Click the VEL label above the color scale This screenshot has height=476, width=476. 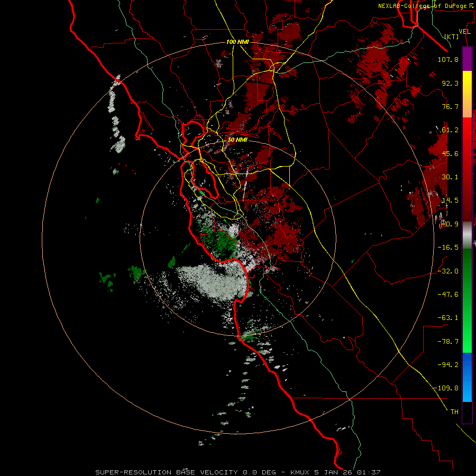(x=464, y=32)
